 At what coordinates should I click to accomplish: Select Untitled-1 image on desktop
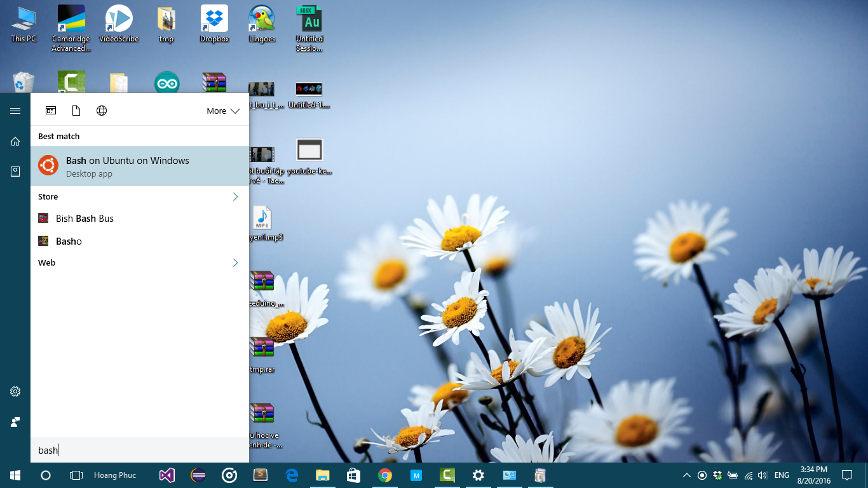click(309, 95)
